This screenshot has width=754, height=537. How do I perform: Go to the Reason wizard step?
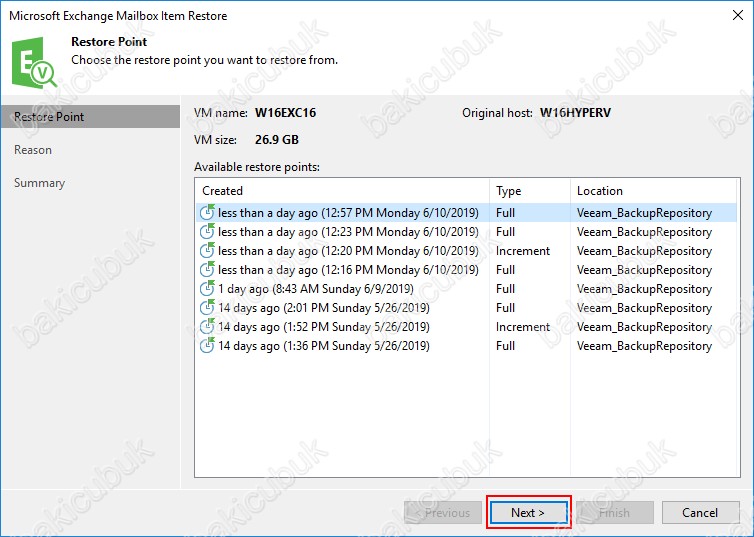coord(33,150)
